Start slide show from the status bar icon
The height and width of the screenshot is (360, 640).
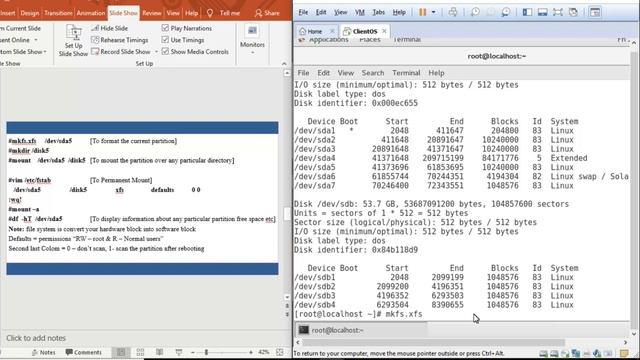point(179,352)
